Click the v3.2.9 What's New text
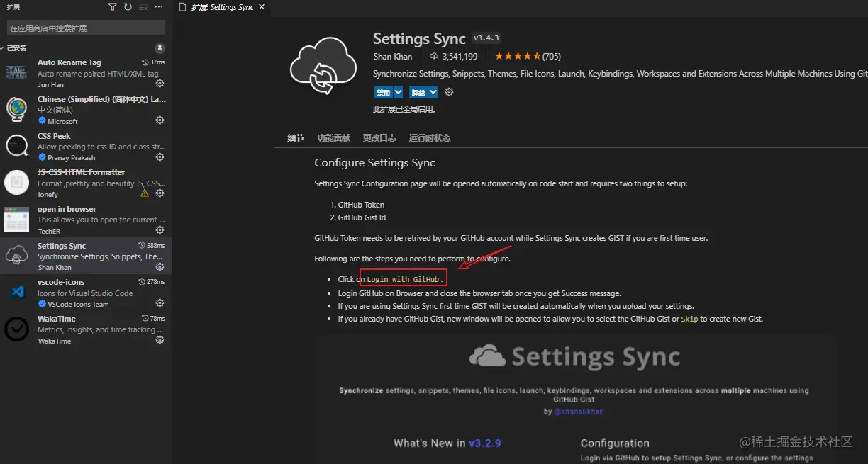The height and width of the screenshot is (464, 868). [485, 443]
